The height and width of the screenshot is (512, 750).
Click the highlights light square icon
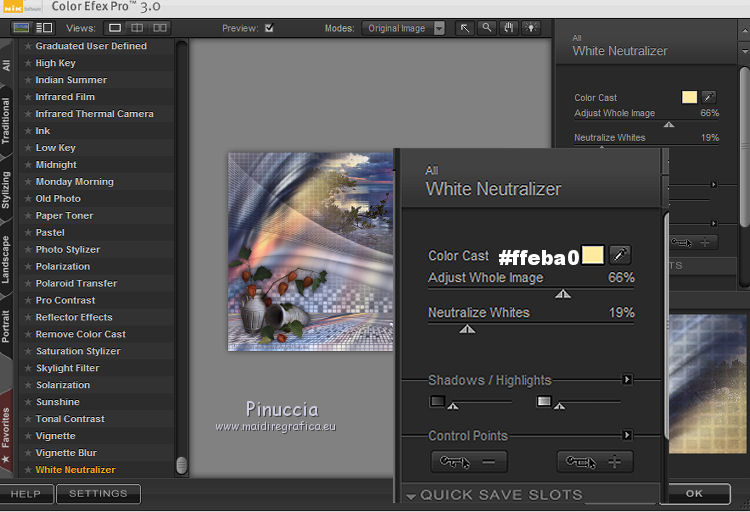[544, 401]
